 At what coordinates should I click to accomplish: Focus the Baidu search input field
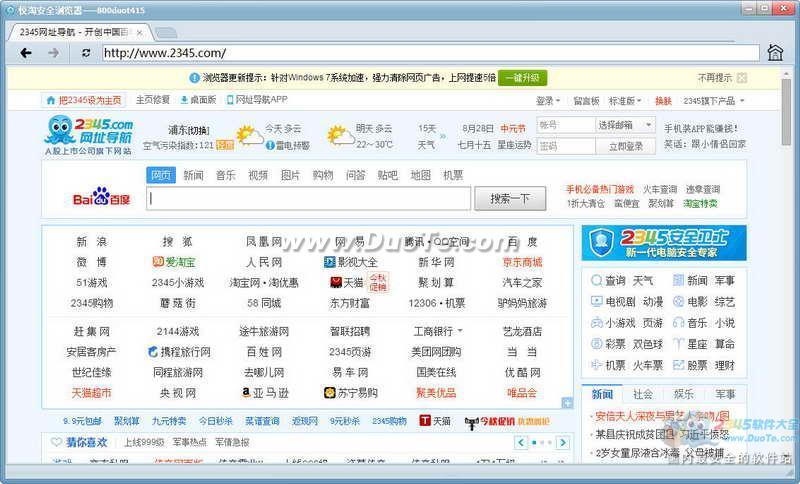[x=309, y=198]
